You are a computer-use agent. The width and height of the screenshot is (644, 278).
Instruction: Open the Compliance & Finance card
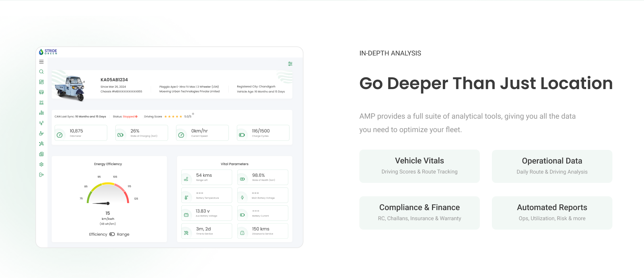419,213
